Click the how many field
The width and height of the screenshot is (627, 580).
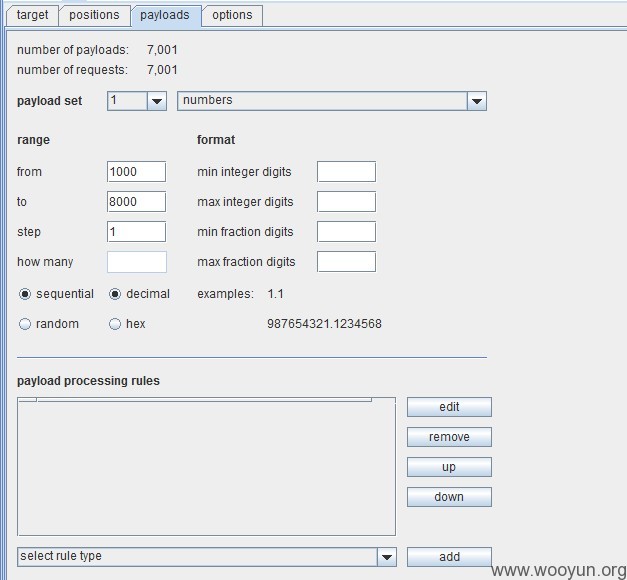[136, 262]
